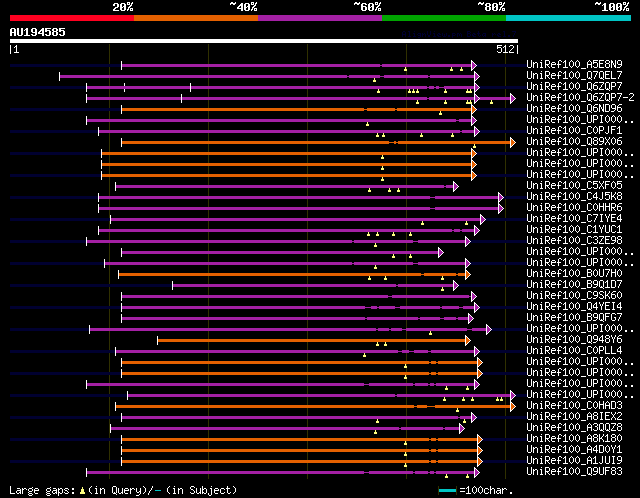Click the orange arrowhead ending the UniRef100_A8K180 alignment
Image resolution: width=640 pixels, height=498 pixels.
pos(480,440)
